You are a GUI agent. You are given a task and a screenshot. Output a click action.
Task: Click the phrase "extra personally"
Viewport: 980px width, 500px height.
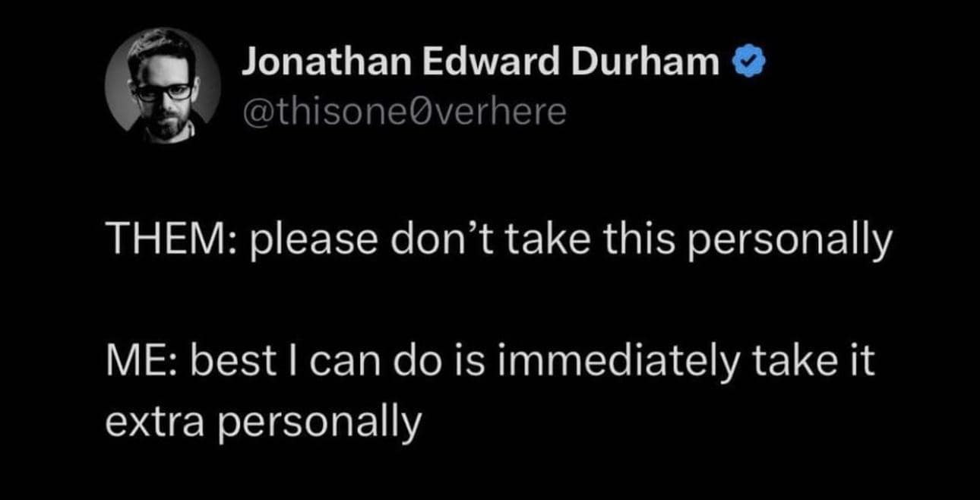262,422
